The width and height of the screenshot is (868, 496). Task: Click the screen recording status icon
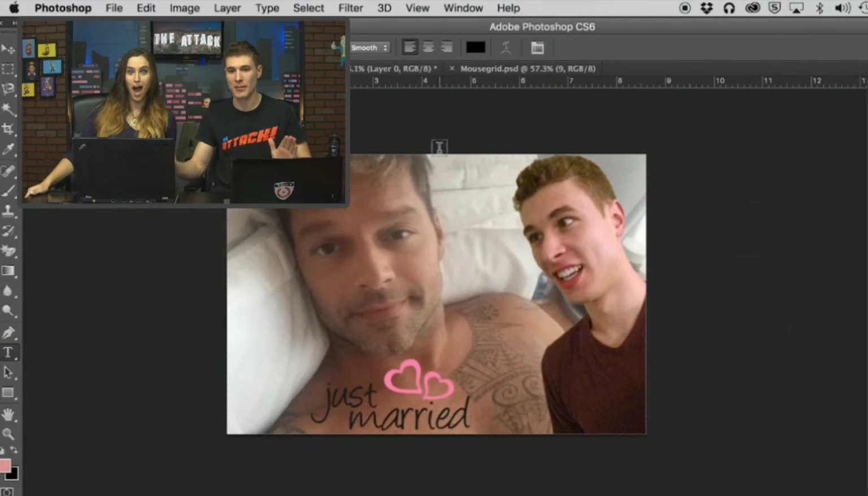coord(684,8)
